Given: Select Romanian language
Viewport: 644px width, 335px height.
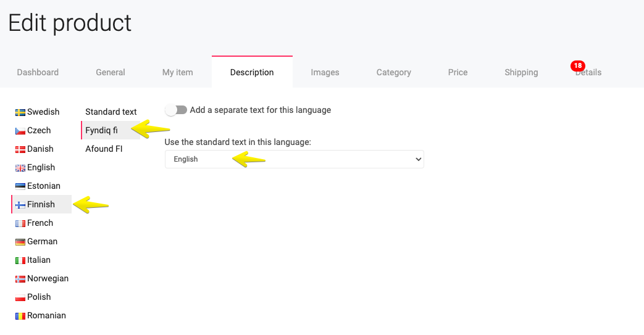Looking at the screenshot, I should click(46, 315).
